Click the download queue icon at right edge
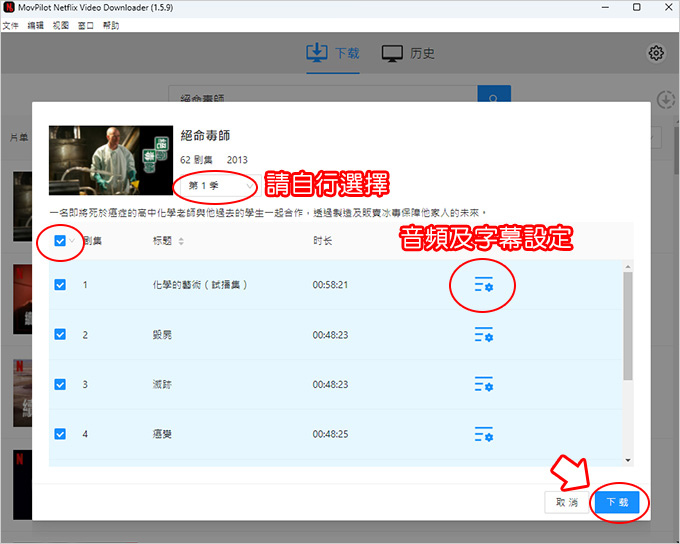The image size is (680, 544). pyautogui.click(x=666, y=99)
